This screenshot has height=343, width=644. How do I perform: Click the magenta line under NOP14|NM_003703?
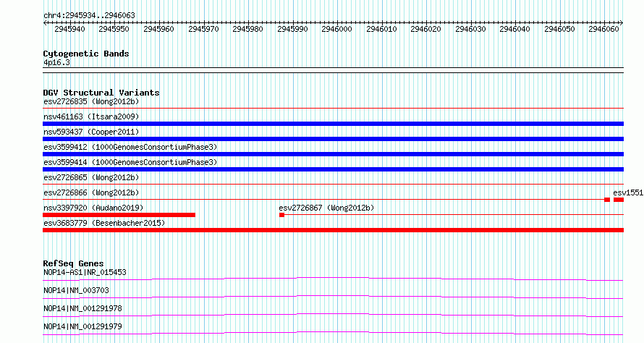[333, 297]
